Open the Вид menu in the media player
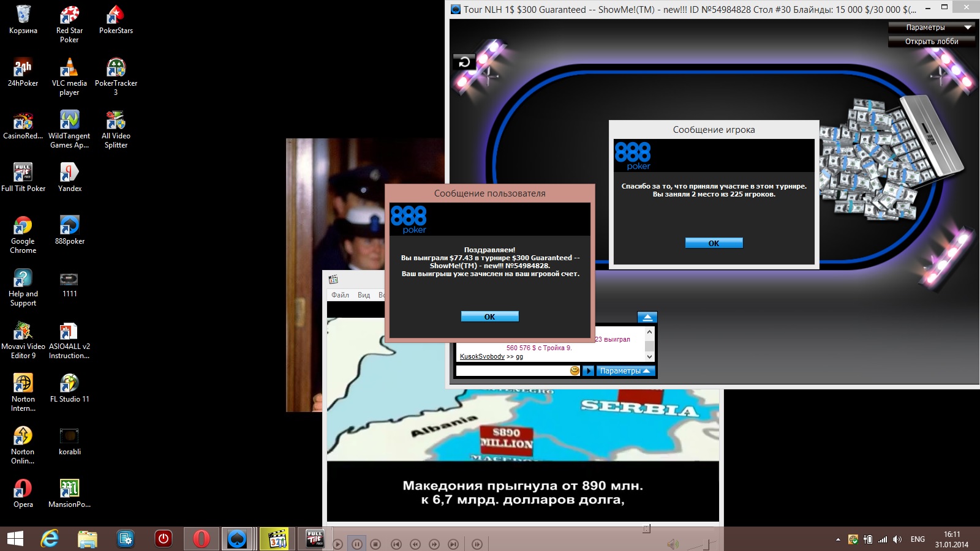The image size is (980, 551). tap(364, 295)
